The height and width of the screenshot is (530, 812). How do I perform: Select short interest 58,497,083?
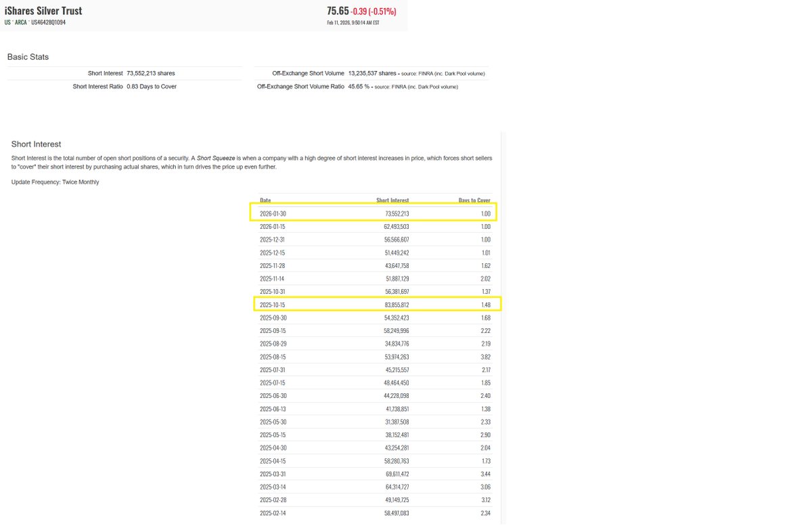(x=396, y=514)
